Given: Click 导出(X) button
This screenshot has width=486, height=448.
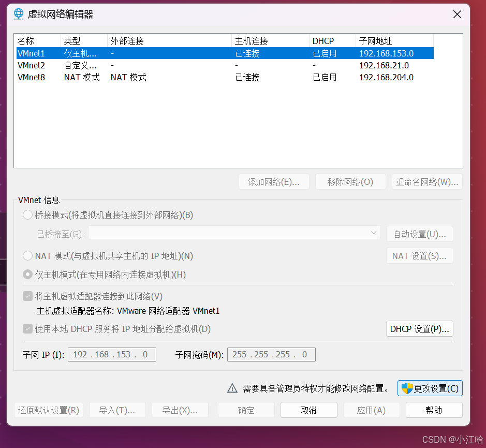Looking at the screenshot, I should click(180, 410).
